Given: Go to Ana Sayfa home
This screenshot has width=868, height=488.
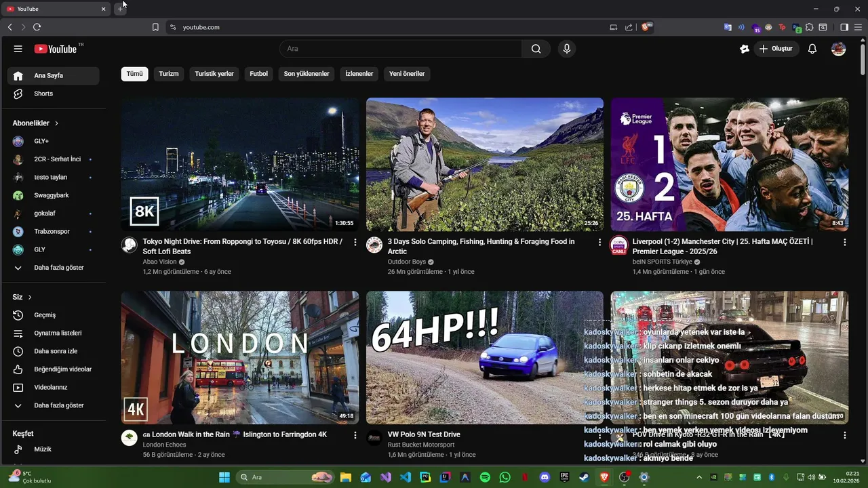Looking at the screenshot, I should pos(54,76).
